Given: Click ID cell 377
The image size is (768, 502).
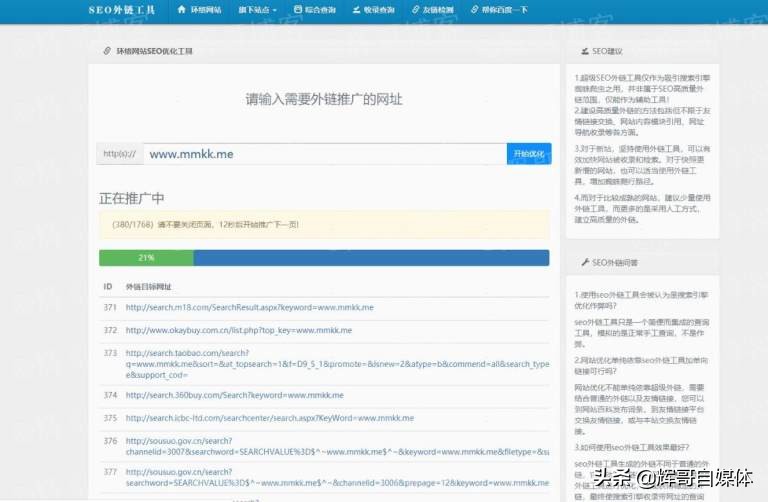Looking at the screenshot, I should (x=110, y=472).
